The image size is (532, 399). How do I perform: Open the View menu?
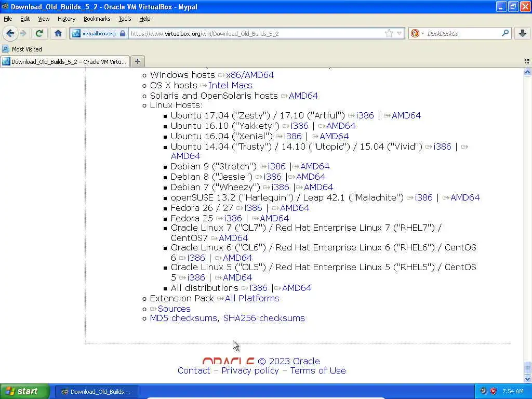[44, 19]
